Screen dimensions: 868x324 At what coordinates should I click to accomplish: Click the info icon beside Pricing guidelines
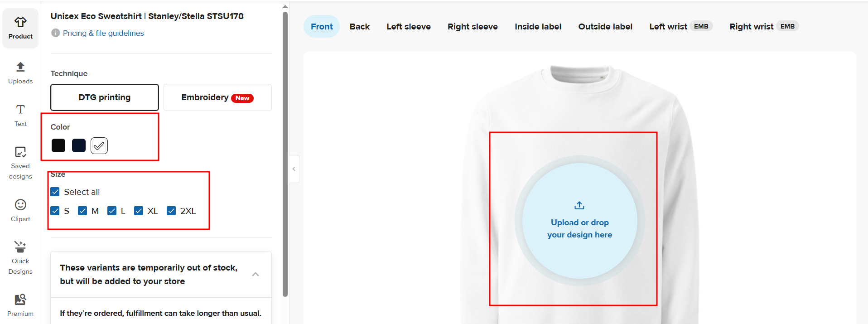pos(55,33)
